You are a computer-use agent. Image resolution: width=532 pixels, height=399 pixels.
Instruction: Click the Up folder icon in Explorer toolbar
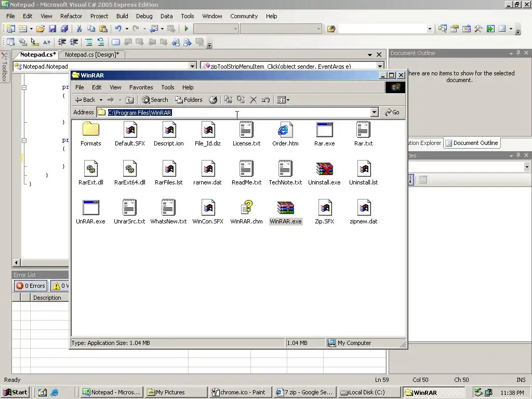(129, 100)
